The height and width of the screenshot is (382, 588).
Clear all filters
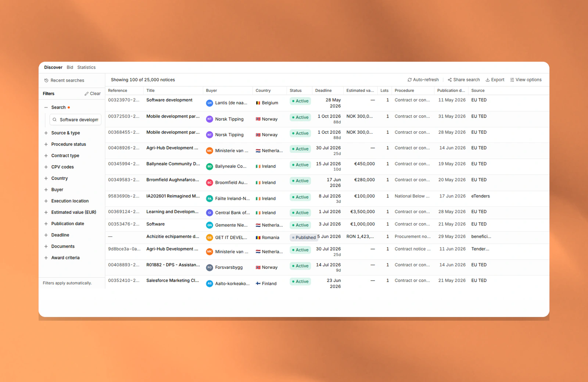[x=93, y=94]
